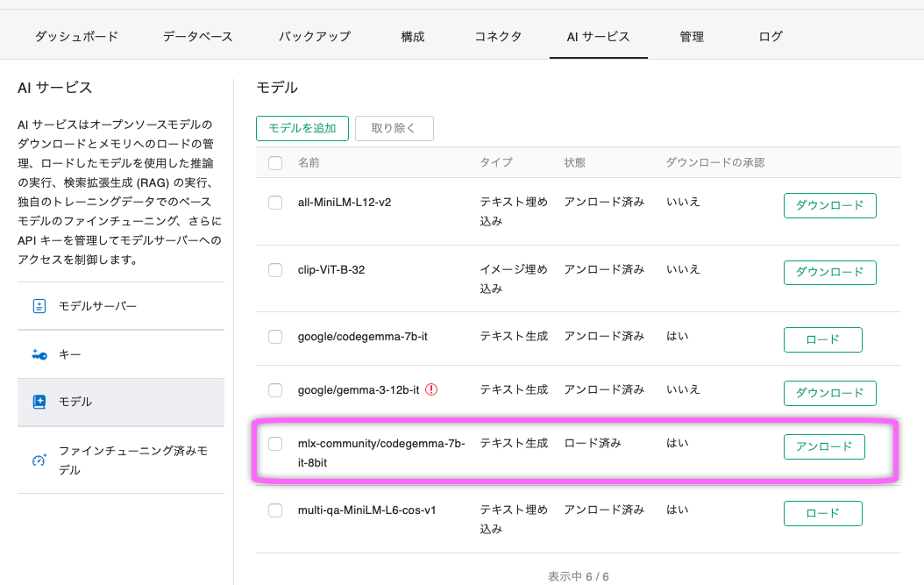Select the multi-qa-MiniLM-L6-cos-v1 checkbox
Viewport: 924px width, 585px height.
tap(275, 510)
